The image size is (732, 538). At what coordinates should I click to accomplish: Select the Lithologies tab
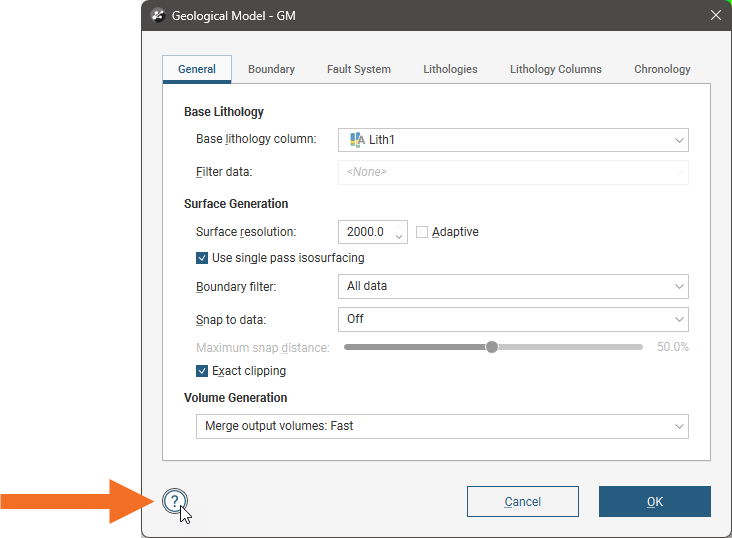click(x=450, y=69)
